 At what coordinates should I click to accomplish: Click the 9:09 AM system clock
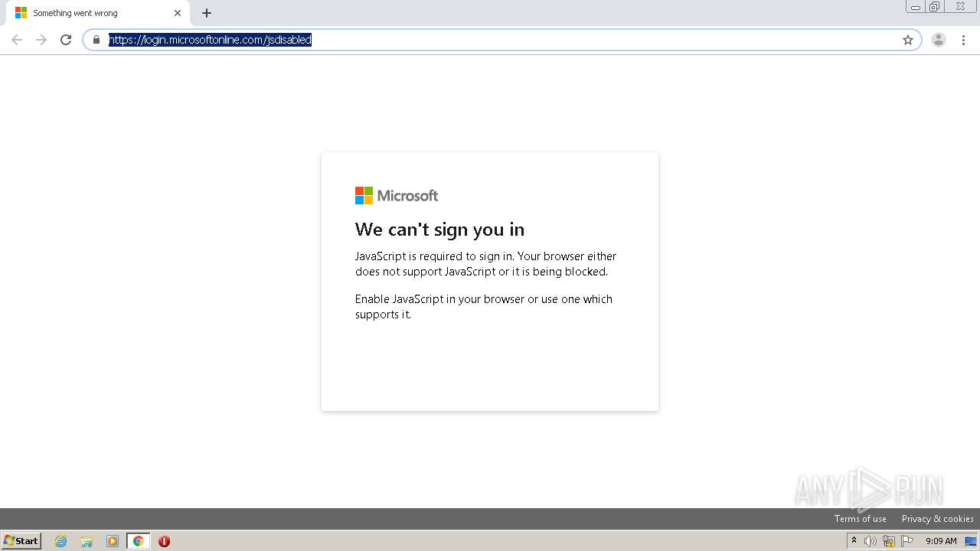coord(941,541)
